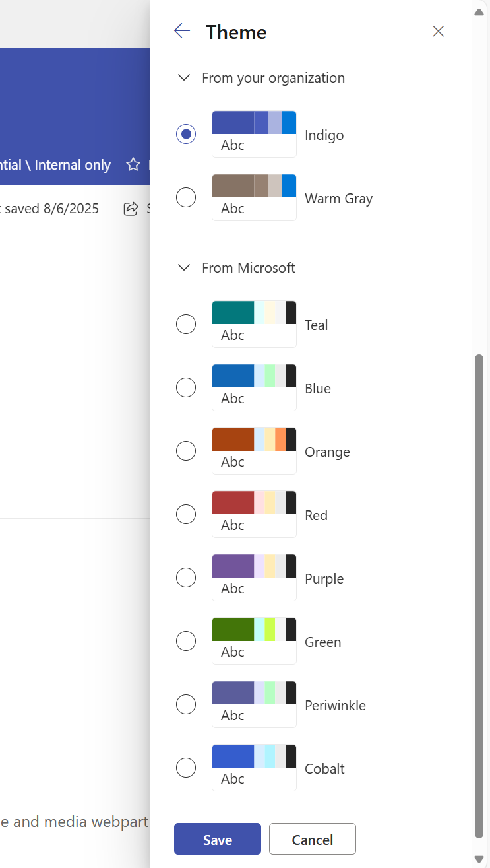Screen dimensions: 490x868
Task: Cancel theme selection
Action: [x=312, y=839]
